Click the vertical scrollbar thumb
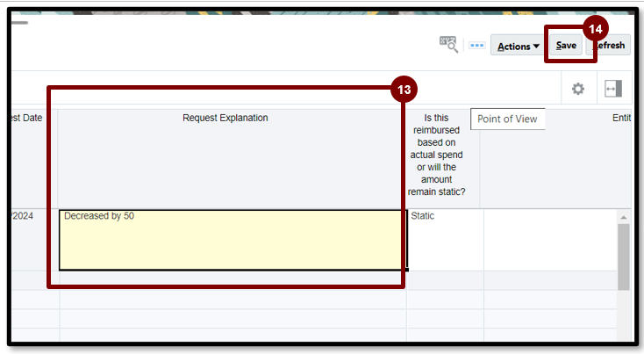This screenshot has width=644, height=354. coord(624,257)
